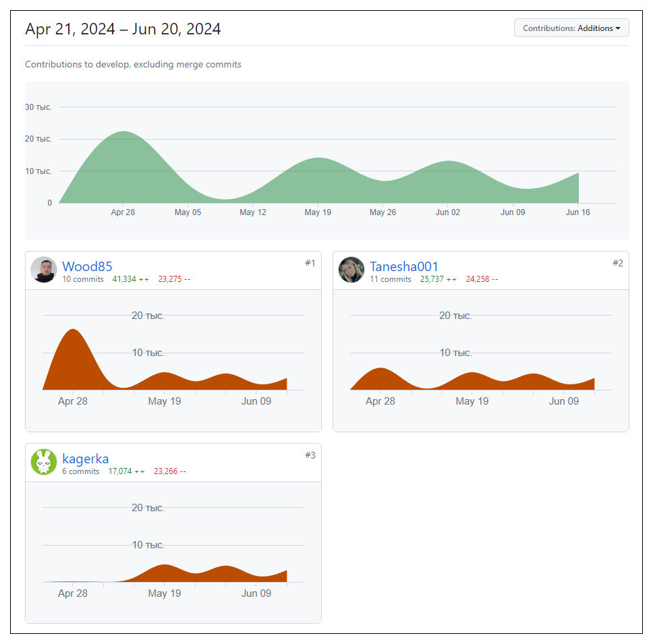Screen dimensions: 653x644
Task: Click the #2 rank badge
Action: pyautogui.click(x=618, y=263)
